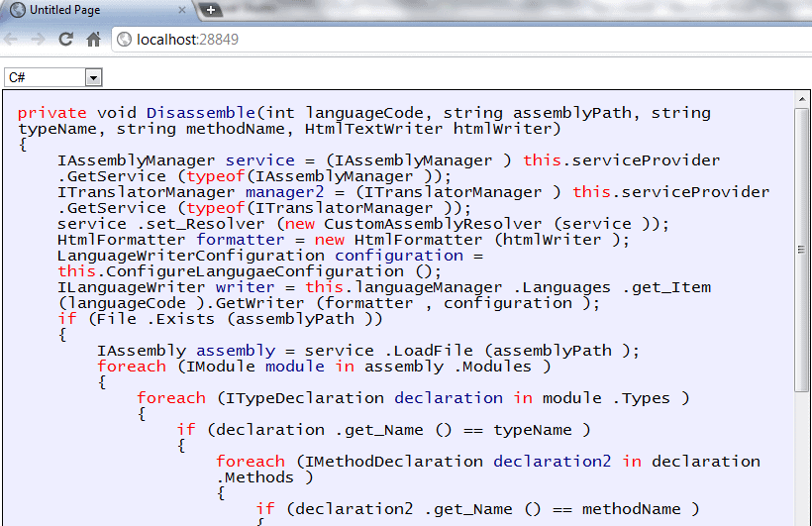Open the home page via house icon
The width and height of the screenshot is (812, 526).
click(94, 39)
